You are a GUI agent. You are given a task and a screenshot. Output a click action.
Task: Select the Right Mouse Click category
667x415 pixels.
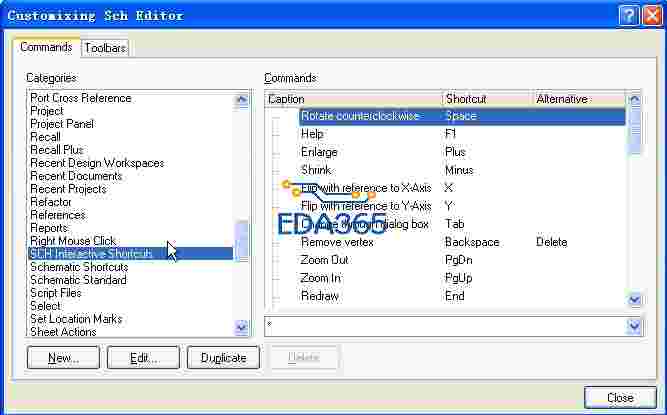73,241
